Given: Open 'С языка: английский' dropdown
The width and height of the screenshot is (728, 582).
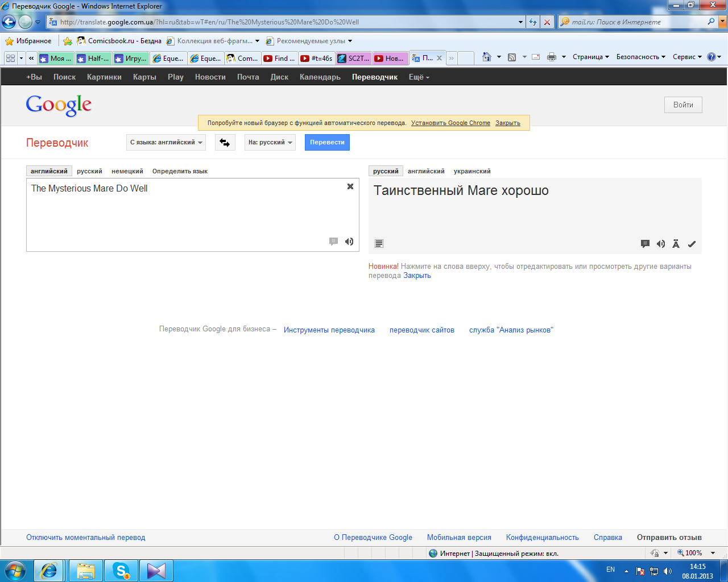Looking at the screenshot, I should (x=166, y=143).
